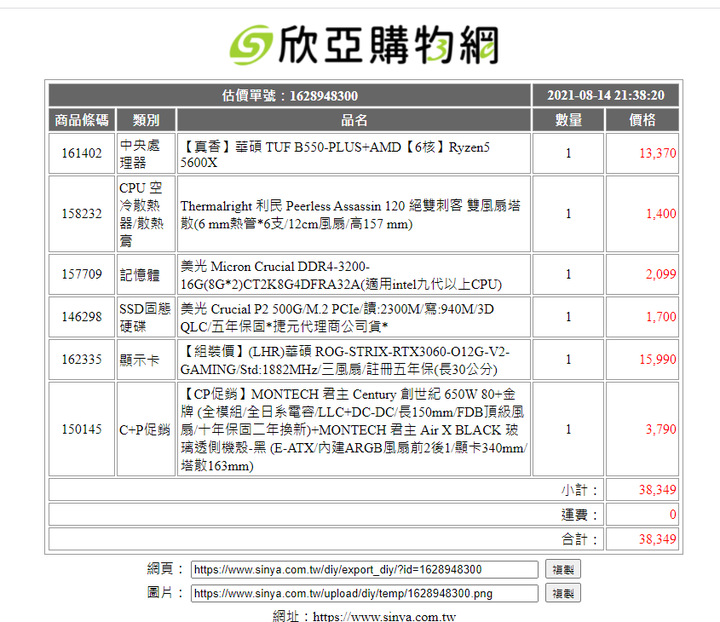
Task: Click barcode 157709
Action: click(82, 275)
